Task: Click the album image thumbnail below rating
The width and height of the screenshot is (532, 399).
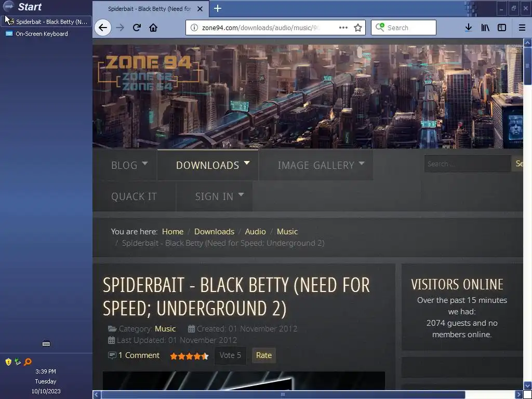Action: pos(244,380)
